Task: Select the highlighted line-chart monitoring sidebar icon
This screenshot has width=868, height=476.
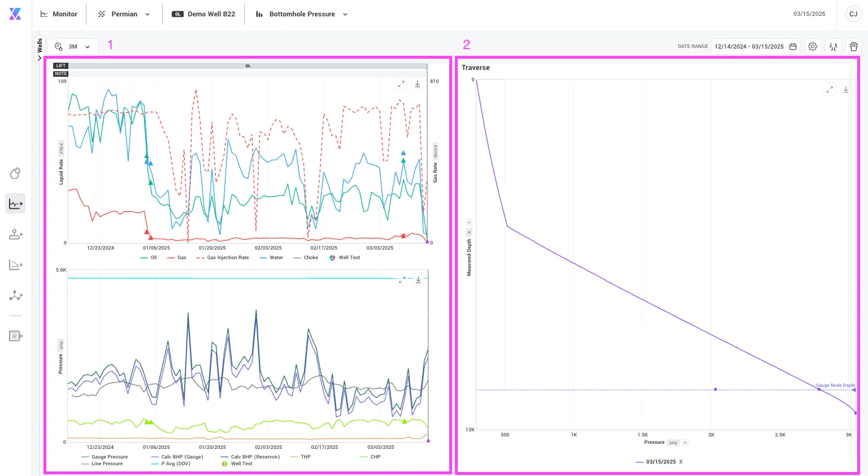Action: click(x=15, y=204)
